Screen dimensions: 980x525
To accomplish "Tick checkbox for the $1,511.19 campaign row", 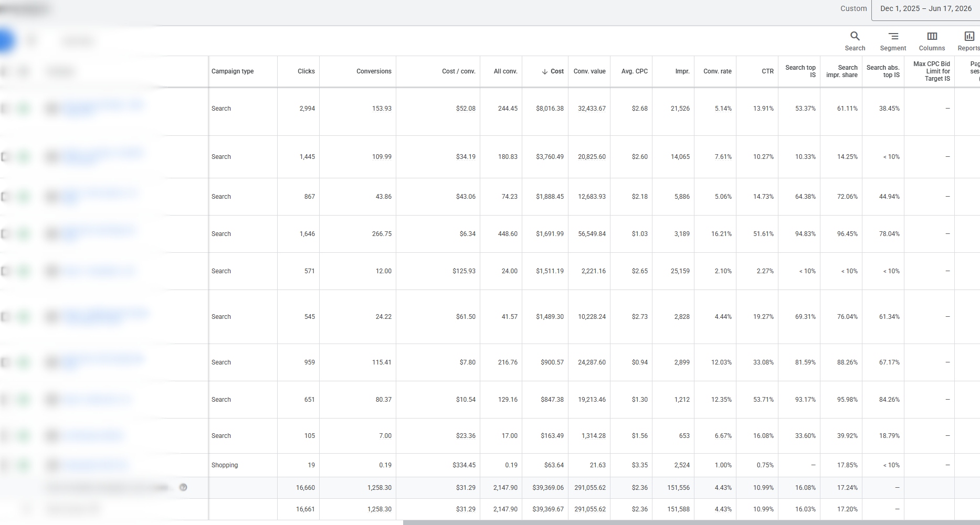I will (x=5, y=271).
